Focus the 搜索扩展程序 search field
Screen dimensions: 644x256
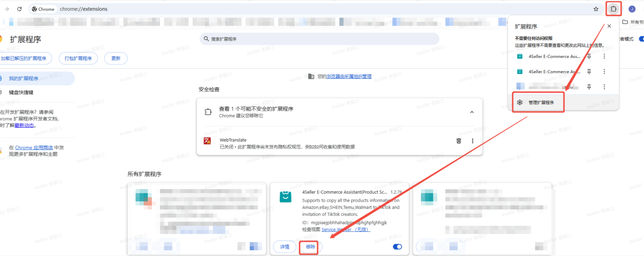319,39
